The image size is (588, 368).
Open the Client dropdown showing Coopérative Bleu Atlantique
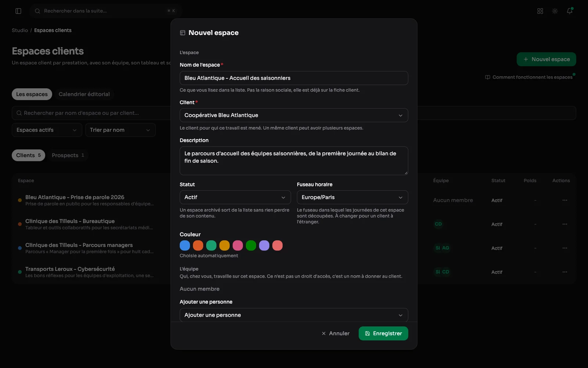pyautogui.click(x=294, y=115)
